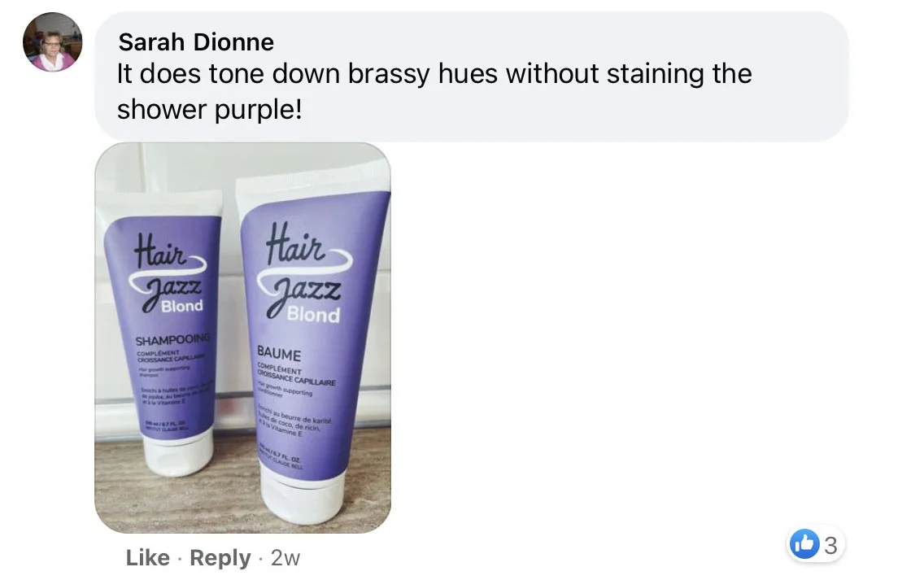Viewport: 924px width, 580px height.
Task: Click the SHAMPOOING text on left tube
Action: point(172,340)
